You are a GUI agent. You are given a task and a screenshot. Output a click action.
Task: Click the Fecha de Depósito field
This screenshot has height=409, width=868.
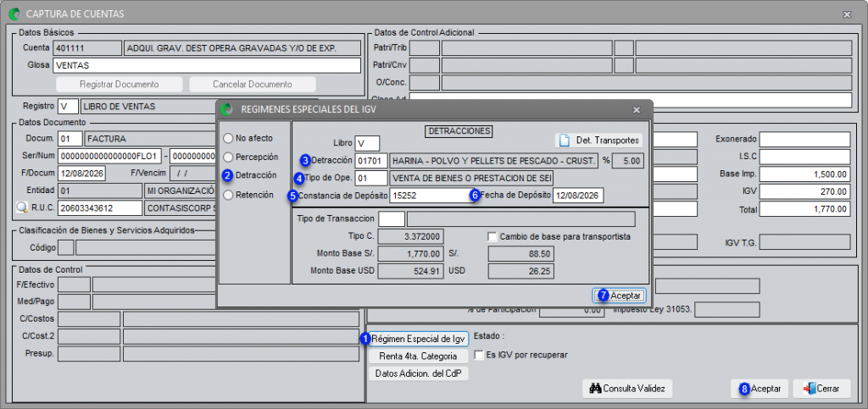tap(578, 196)
